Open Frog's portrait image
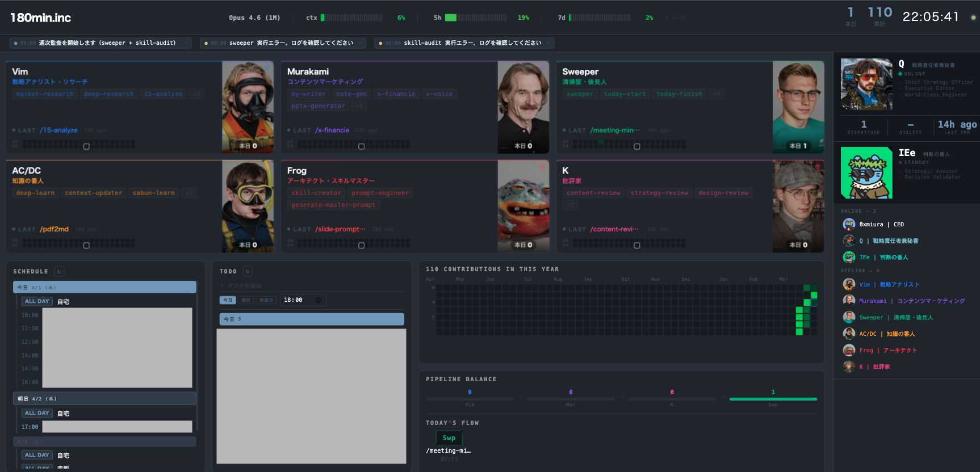 tap(523, 206)
